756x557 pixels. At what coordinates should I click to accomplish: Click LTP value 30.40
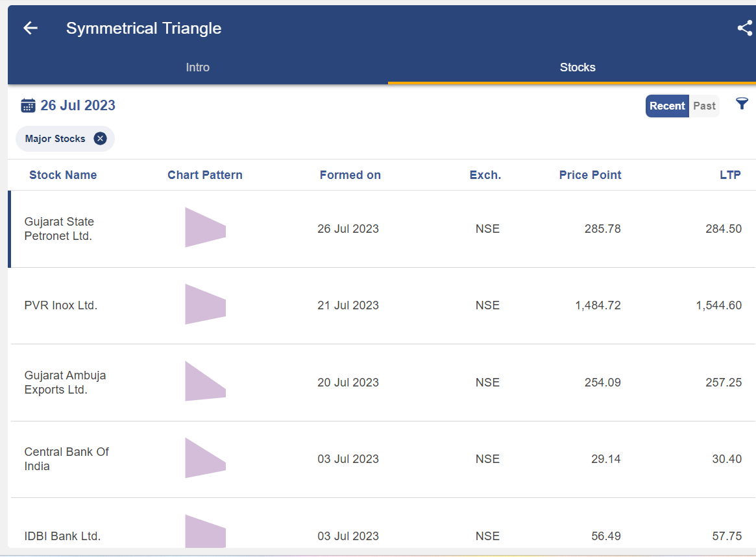click(727, 459)
